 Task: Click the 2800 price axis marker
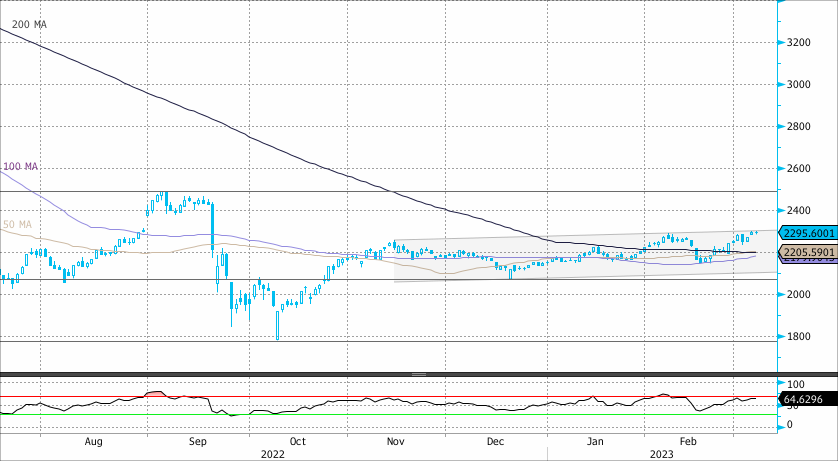pos(799,127)
